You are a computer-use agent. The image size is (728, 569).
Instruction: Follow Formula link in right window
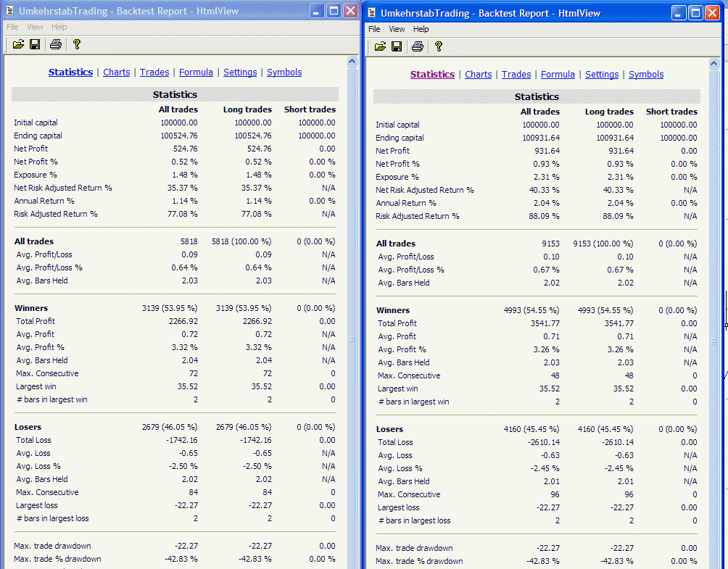click(x=558, y=74)
